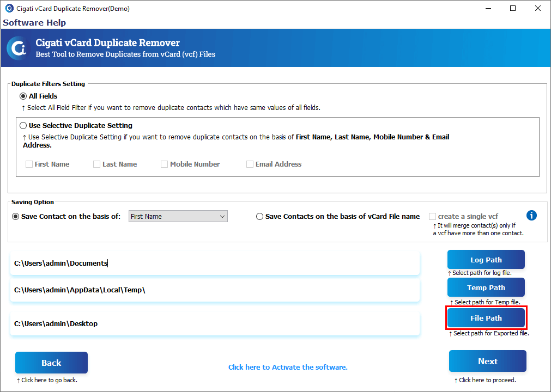Open the First Name saving basis dropdown
This screenshot has width=551, height=392.
pyautogui.click(x=178, y=216)
